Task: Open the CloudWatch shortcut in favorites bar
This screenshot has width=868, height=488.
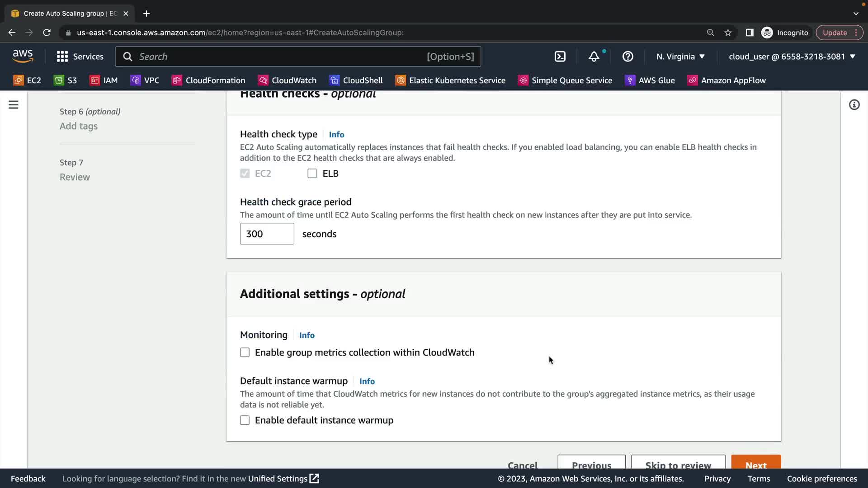Action: (x=287, y=80)
